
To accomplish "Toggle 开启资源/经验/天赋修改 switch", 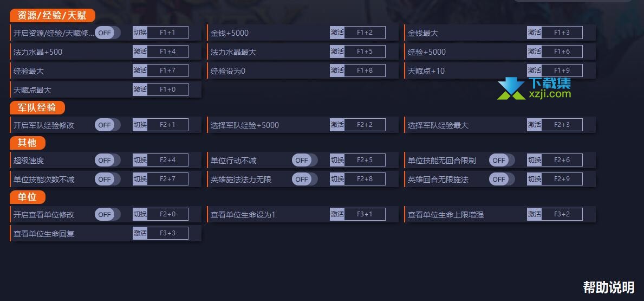I will pos(108,33).
